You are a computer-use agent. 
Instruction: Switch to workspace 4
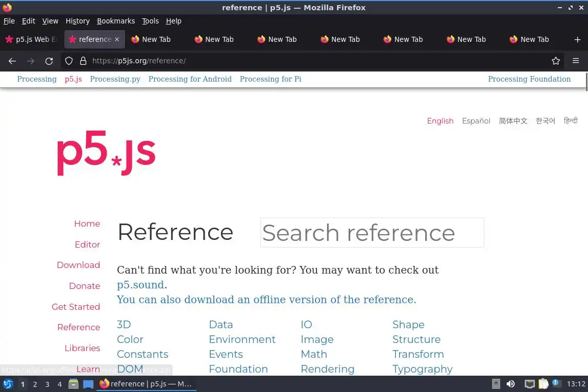coord(60,384)
